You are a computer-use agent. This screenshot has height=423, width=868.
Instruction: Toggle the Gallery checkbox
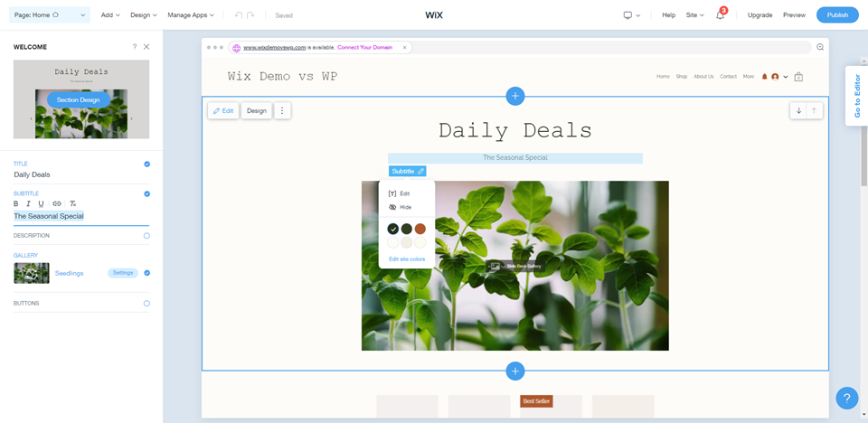click(x=146, y=273)
